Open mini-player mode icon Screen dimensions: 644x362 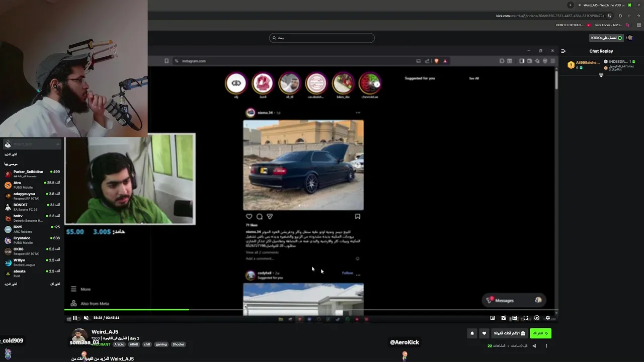pos(493,318)
